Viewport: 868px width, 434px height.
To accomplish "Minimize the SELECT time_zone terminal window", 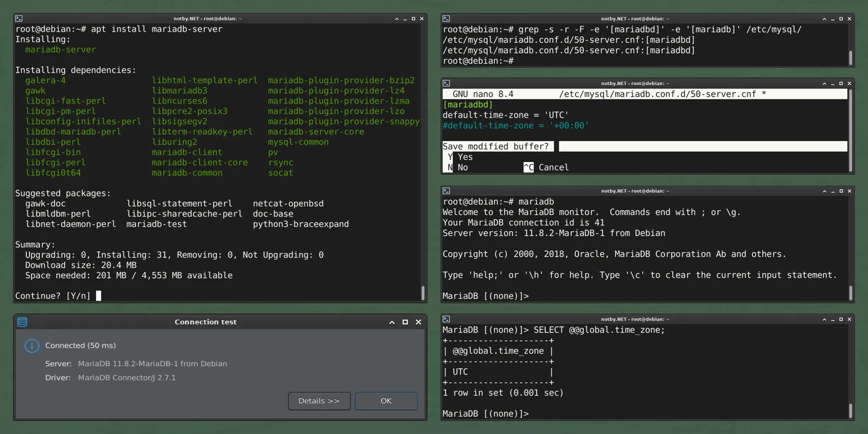I will (x=833, y=320).
